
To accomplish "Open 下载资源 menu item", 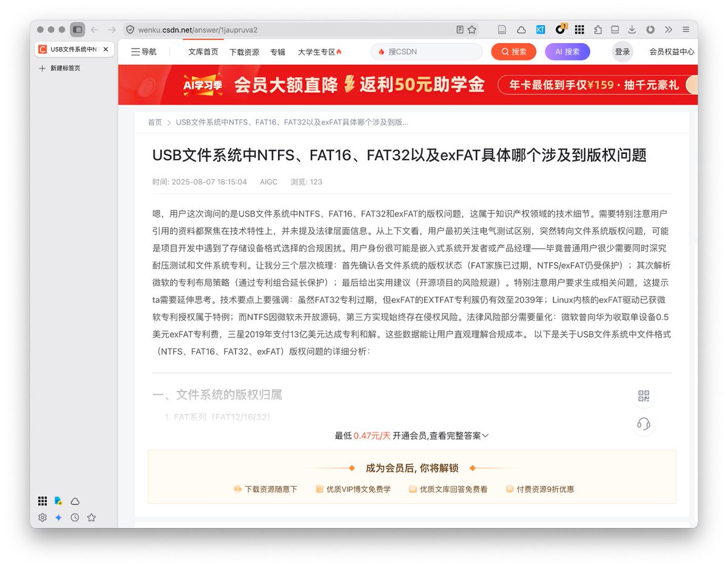I will click(x=244, y=52).
